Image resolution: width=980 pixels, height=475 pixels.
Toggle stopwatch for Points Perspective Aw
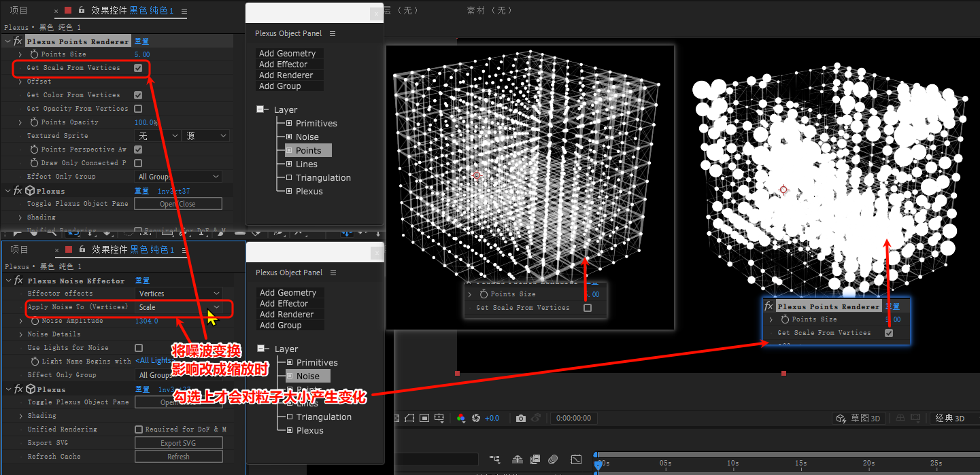coord(35,149)
